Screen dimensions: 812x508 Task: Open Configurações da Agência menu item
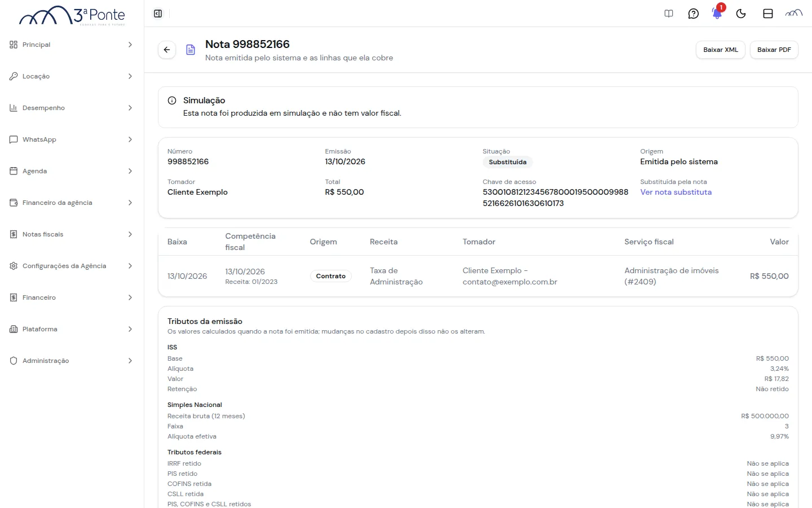tap(72, 266)
